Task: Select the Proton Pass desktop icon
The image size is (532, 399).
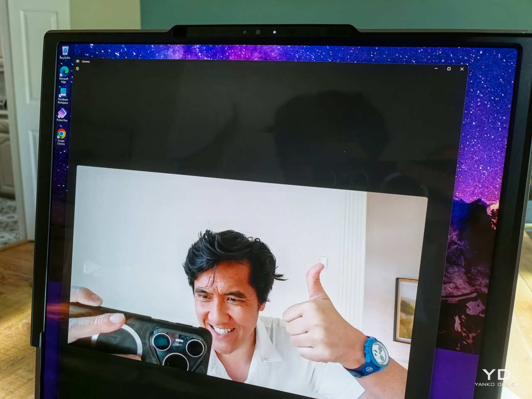Action: click(x=62, y=113)
